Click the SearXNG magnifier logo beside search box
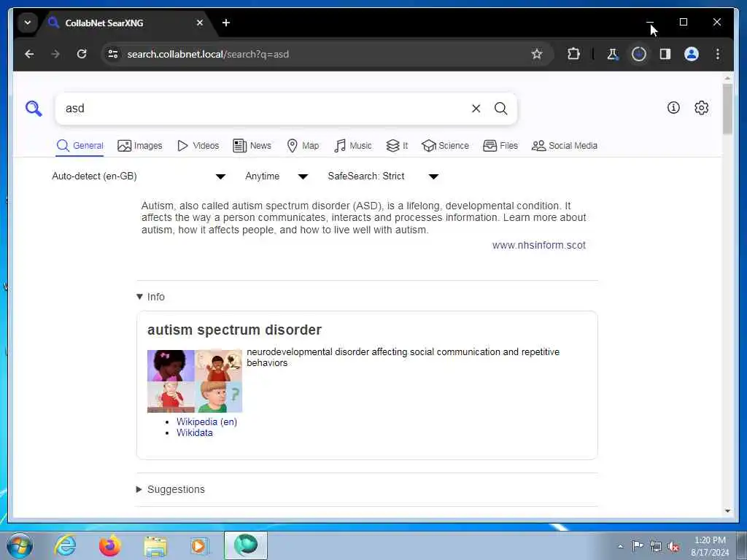This screenshot has width=747, height=560. (x=34, y=109)
